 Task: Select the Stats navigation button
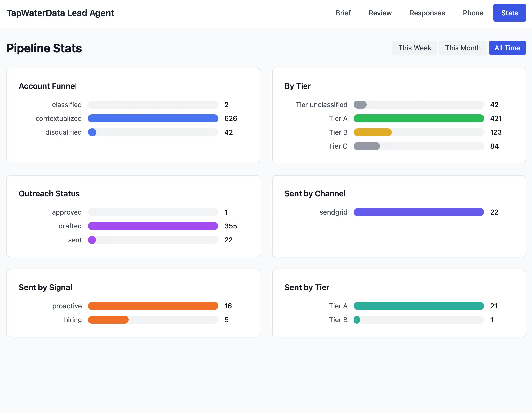pyautogui.click(x=509, y=13)
